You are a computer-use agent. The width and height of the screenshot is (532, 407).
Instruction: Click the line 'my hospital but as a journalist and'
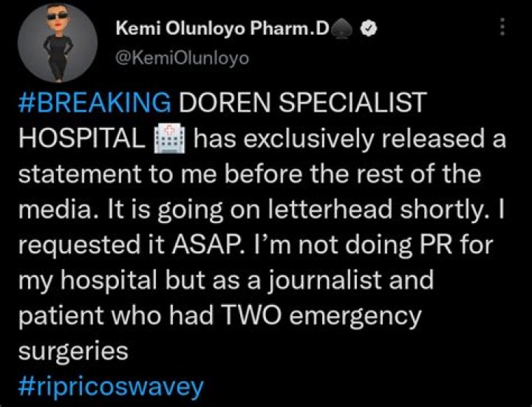(x=226, y=281)
